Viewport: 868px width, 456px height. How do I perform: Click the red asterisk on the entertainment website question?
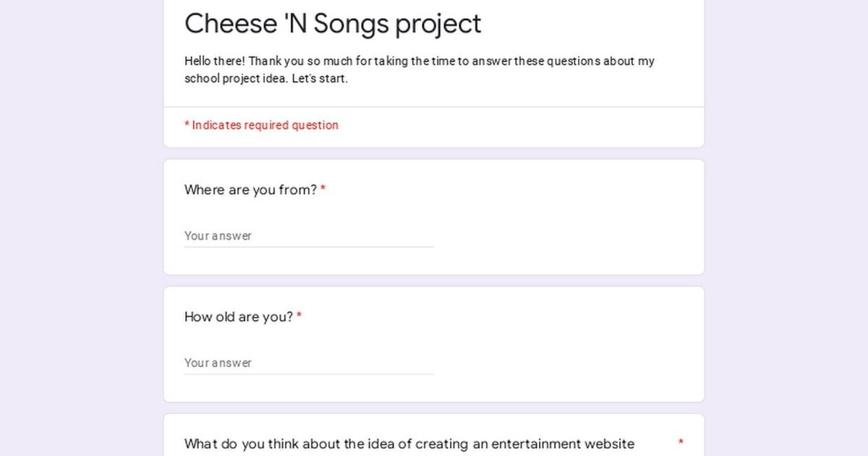pos(681,442)
